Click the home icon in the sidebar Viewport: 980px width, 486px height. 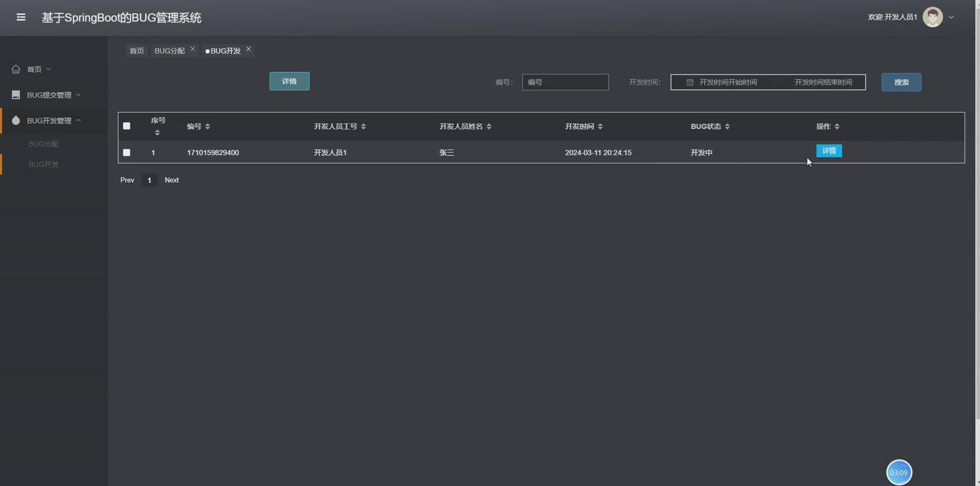click(x=16, y=69)
